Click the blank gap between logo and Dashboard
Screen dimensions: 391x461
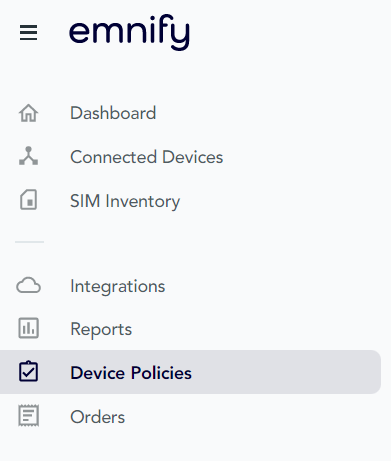pos(195,77)
